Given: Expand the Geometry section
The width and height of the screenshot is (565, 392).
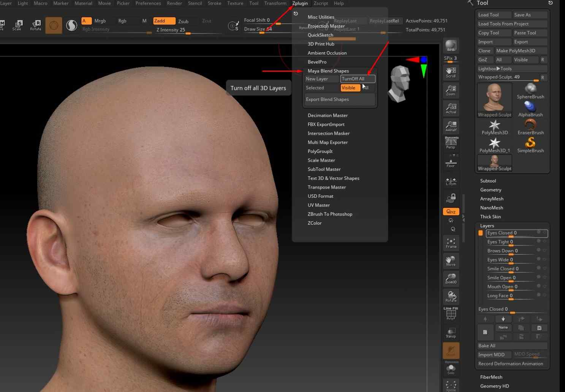Looking at the screenshot, I should 491,190.
